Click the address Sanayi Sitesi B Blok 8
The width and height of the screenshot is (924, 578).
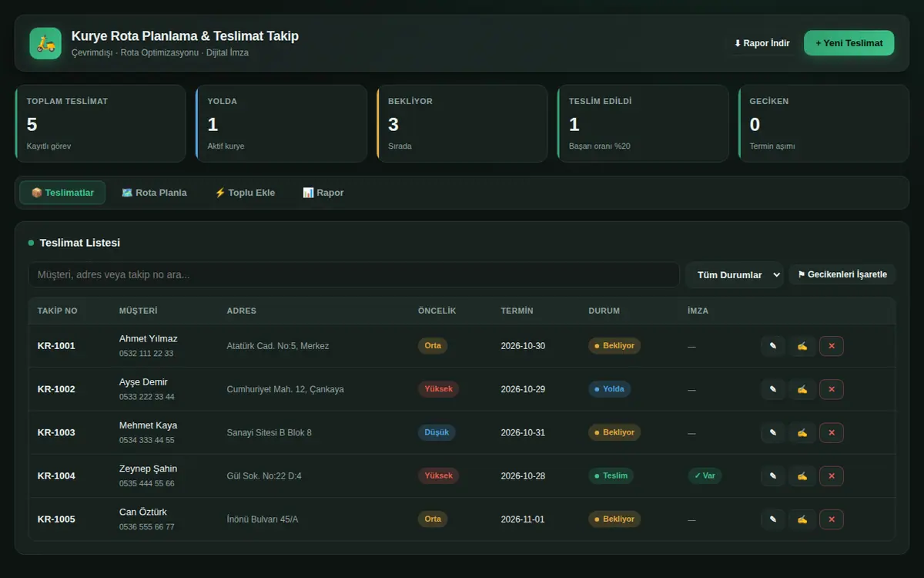click(x=269, y=432)
